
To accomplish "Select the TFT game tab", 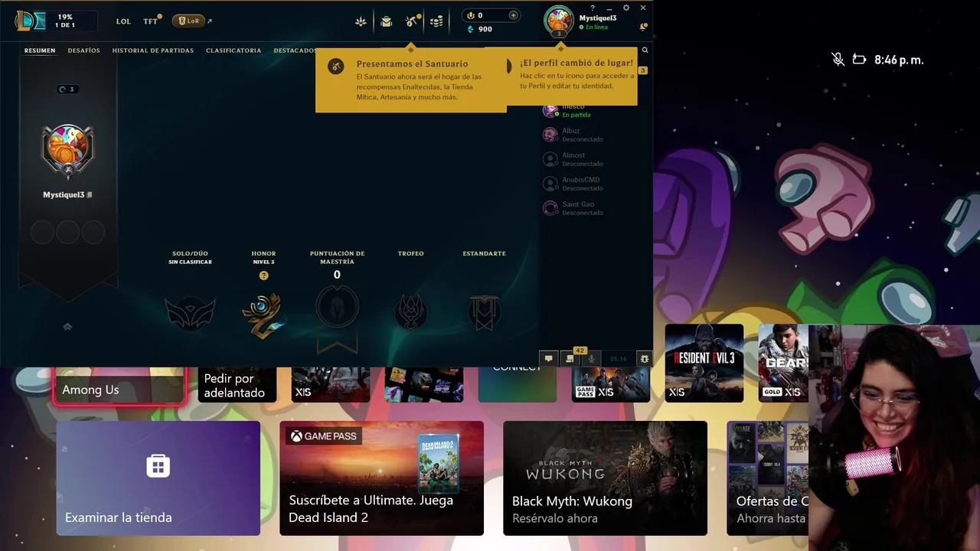I will (x=151, y=21).
